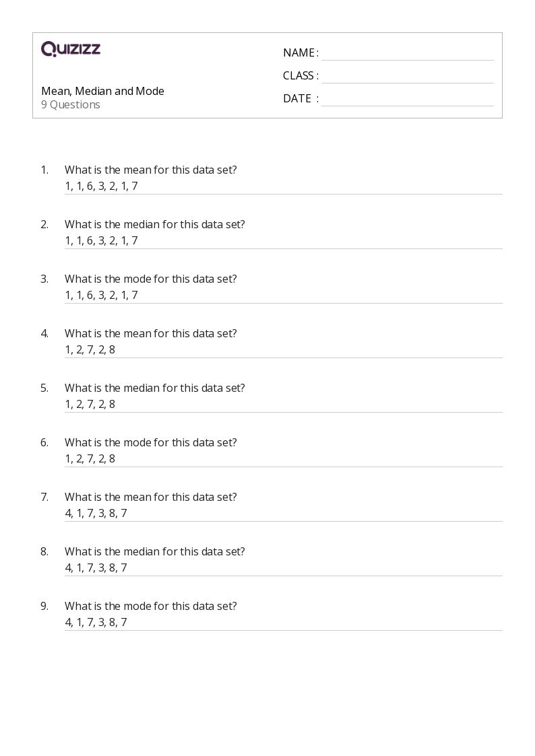Click question 5's median question text

click(x=155, y=388)
